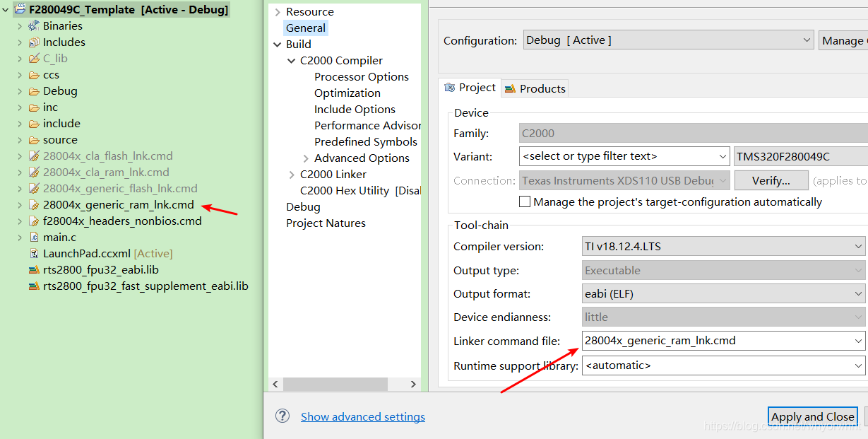Screen dimensions: 868x439
Task: Click the Includes node icon
Action: [34, 42]
